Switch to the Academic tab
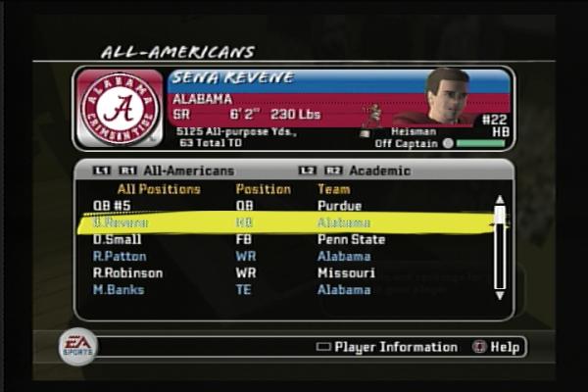The width and height of the screenshot is (588, 392). coord(380,171)
